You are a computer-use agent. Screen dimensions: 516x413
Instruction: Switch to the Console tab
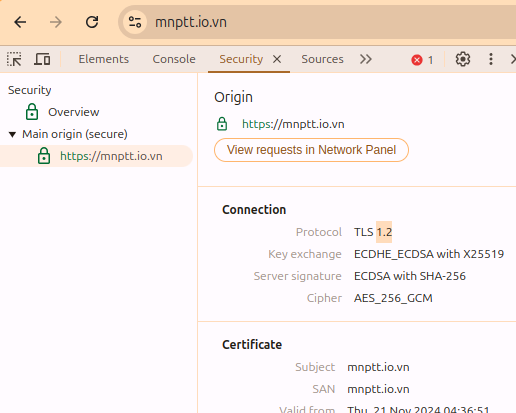point(174,59)
